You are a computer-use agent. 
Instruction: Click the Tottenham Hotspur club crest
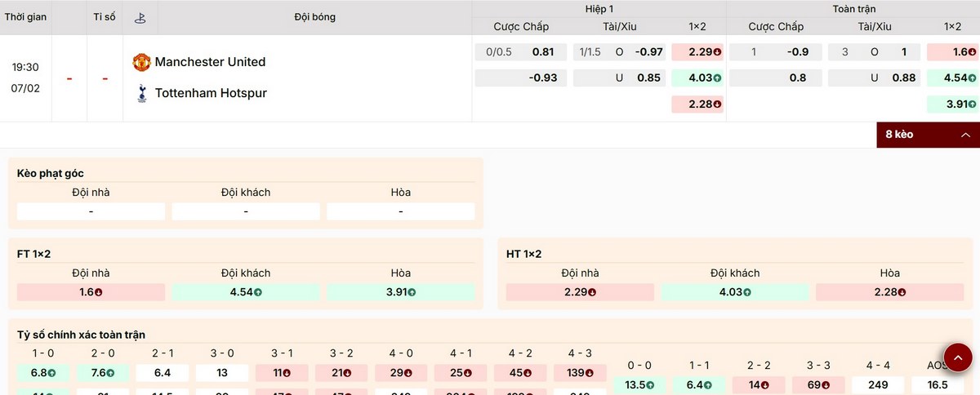141,93
